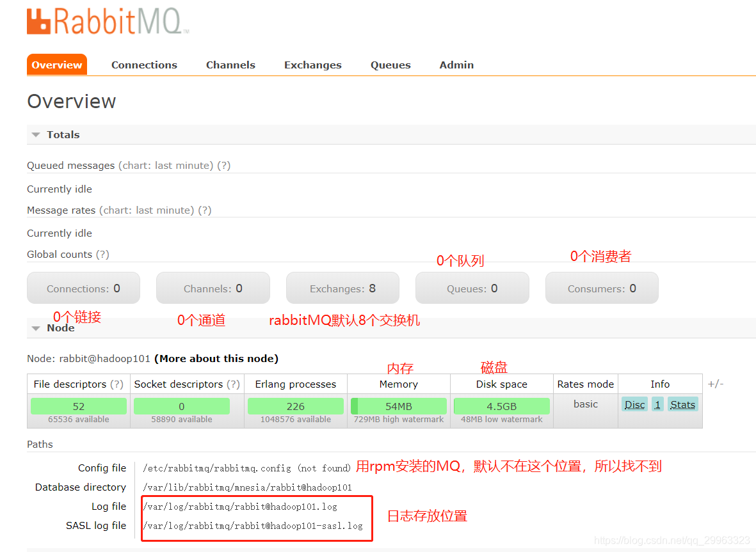The image size is (756, 552).
Task: Select the '1048576 available' text
Action: tap(296, 419)
